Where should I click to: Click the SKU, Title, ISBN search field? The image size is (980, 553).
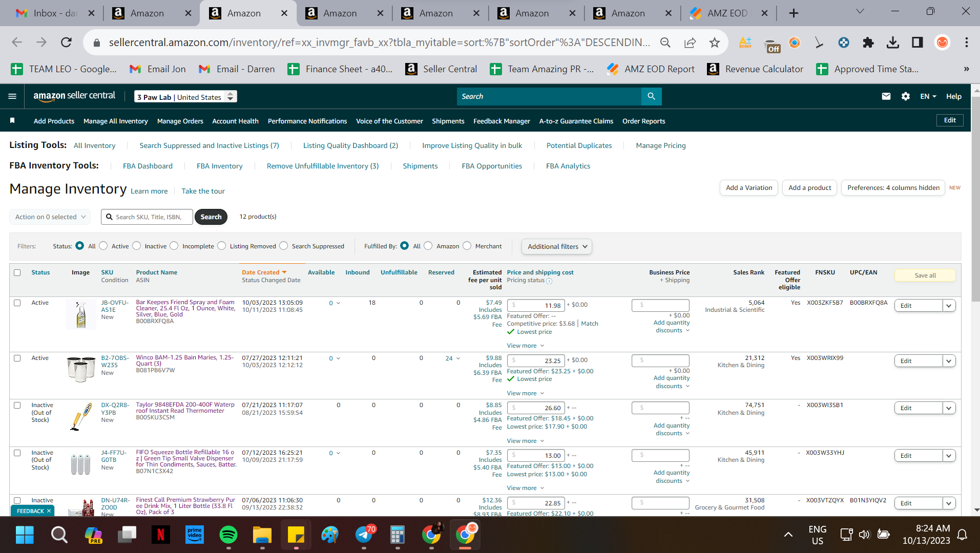148,217
